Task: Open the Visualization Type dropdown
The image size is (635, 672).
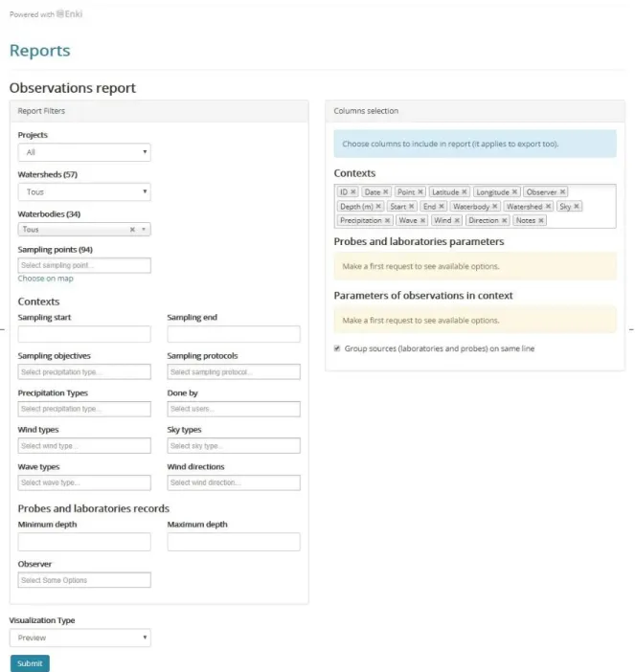Action: (x=80, y=638)
